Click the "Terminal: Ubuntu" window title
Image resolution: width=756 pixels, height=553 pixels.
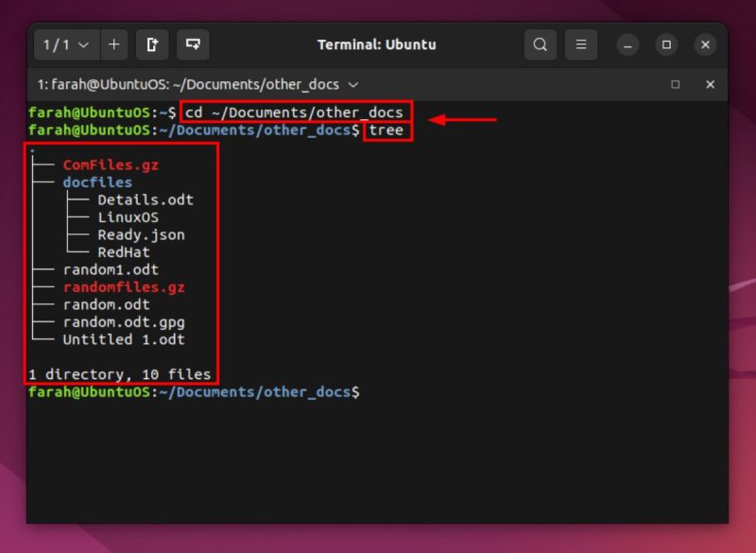point(377,44)
